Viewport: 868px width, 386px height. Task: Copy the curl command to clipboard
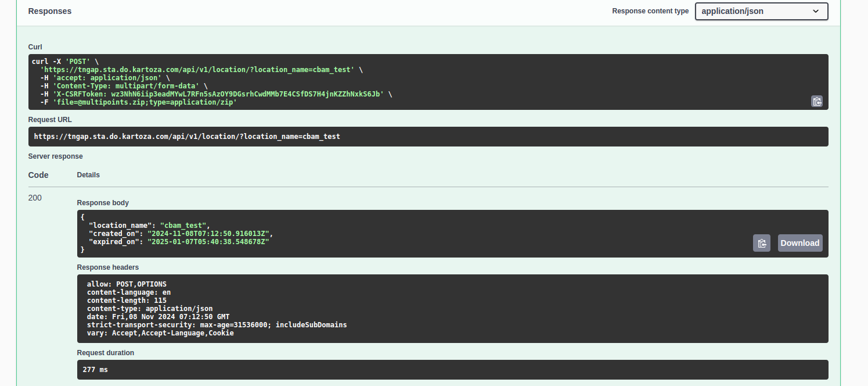(x=817, y=101)
